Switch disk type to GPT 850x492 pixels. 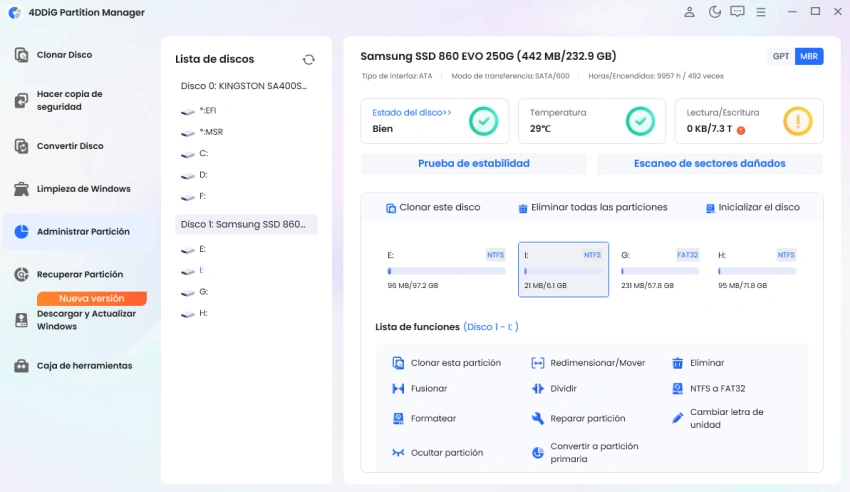pos(781,56)
